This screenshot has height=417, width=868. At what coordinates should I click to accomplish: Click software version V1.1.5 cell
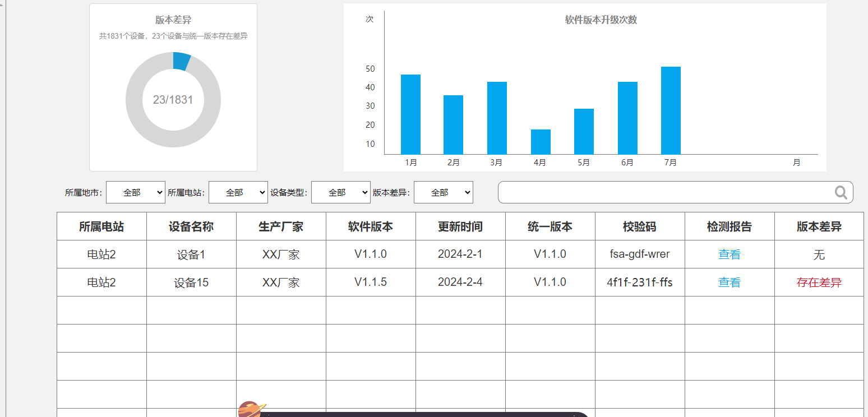[x=371, y=282]
